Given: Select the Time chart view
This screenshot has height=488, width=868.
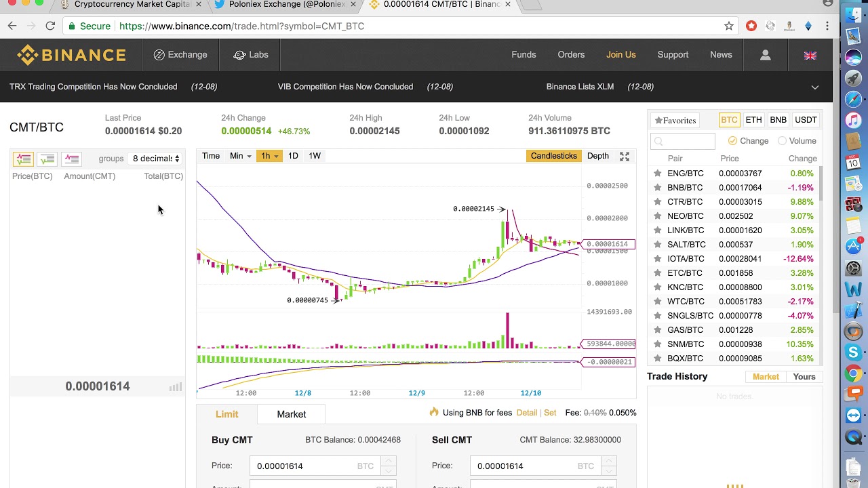Looking at the screenshot, I should click(x=211, y=156).
